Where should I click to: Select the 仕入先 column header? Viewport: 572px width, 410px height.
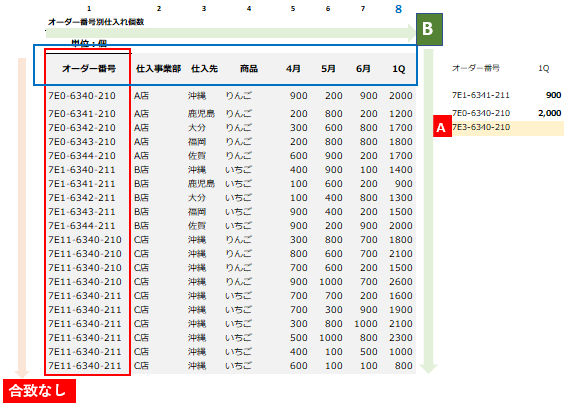coord(204,69)
